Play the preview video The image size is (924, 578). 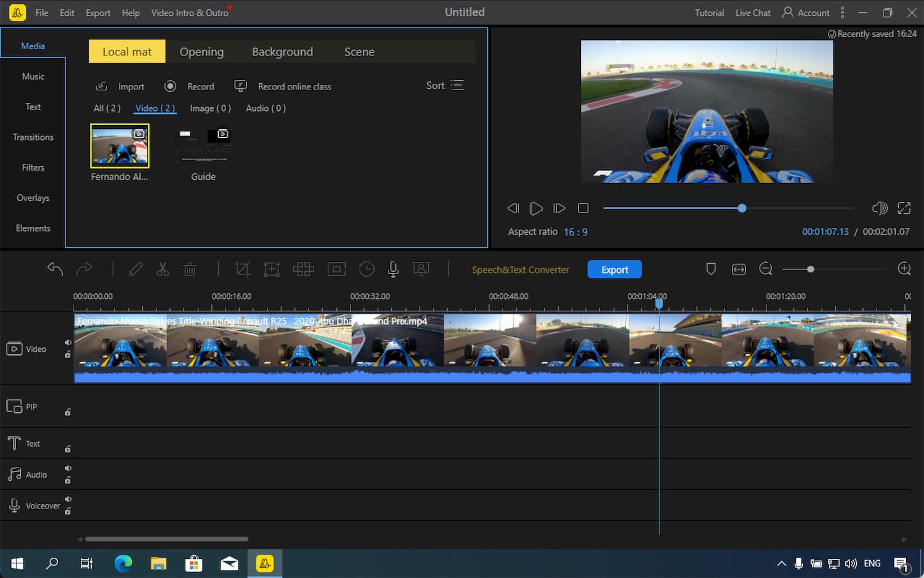click(x=537, y=208)
